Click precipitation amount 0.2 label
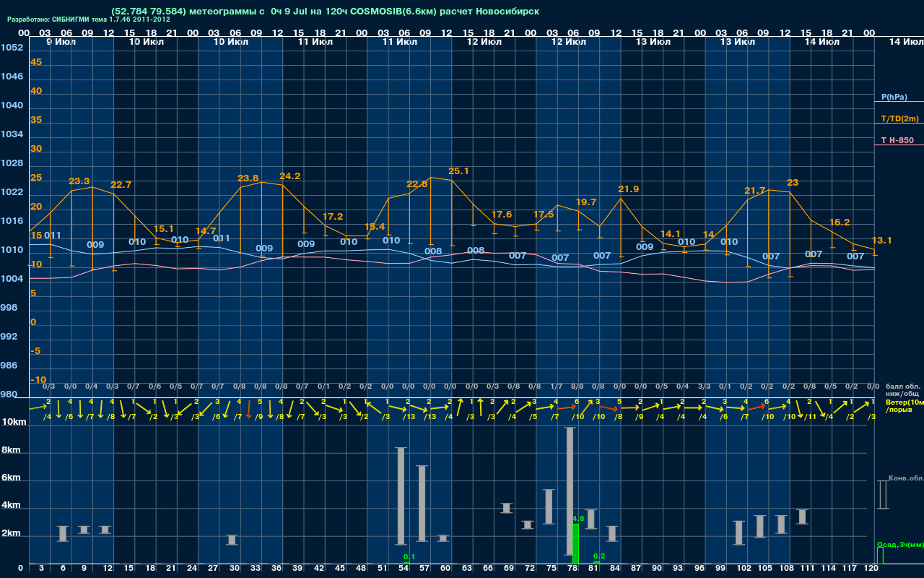The width and height of the screenshot is (924, 578). (x=599, y=556)
